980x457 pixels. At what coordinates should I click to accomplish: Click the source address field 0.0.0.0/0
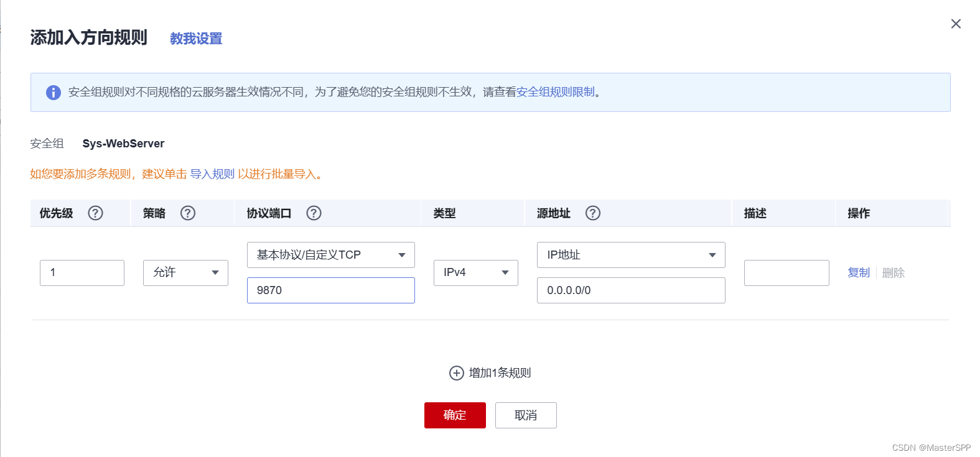click(631, 290)
